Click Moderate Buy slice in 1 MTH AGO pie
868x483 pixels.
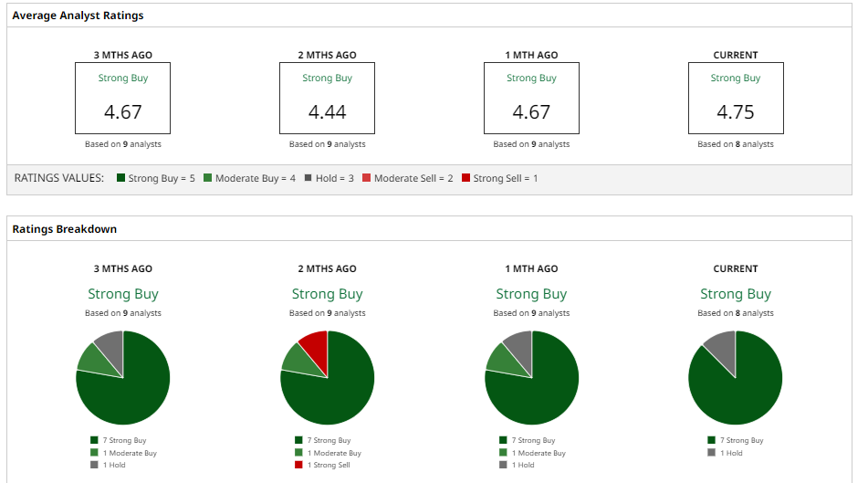[500, 359]
